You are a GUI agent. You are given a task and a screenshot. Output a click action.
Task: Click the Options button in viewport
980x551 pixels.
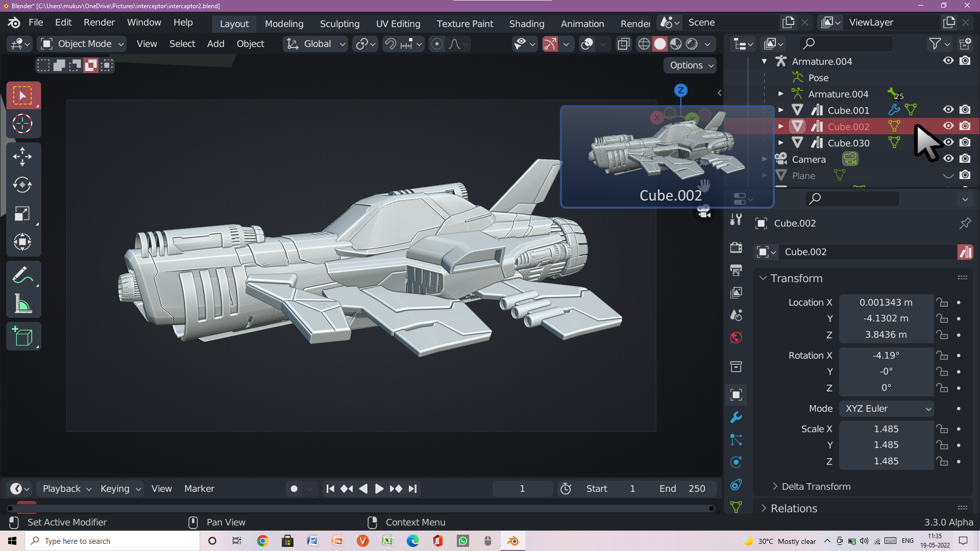point(690,65)
